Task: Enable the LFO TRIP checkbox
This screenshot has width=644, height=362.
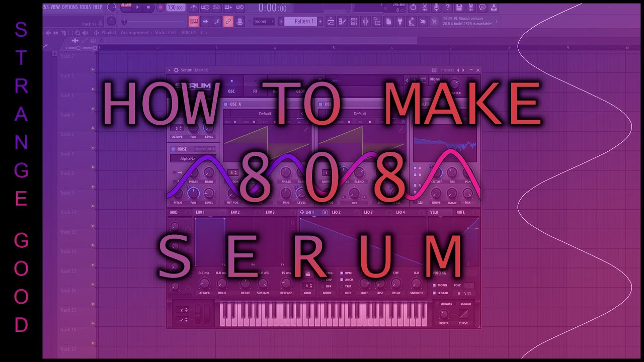Action: tap(342, 286)
